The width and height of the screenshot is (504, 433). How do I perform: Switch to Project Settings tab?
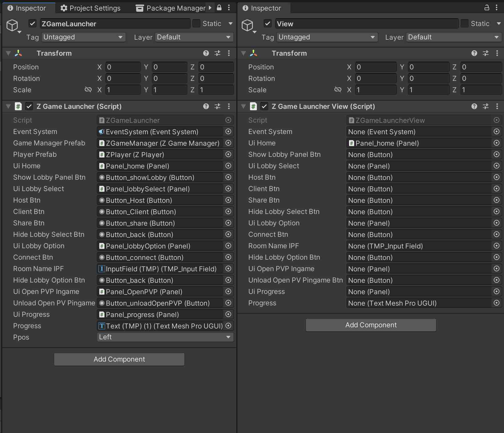click(x=90, y=8)
